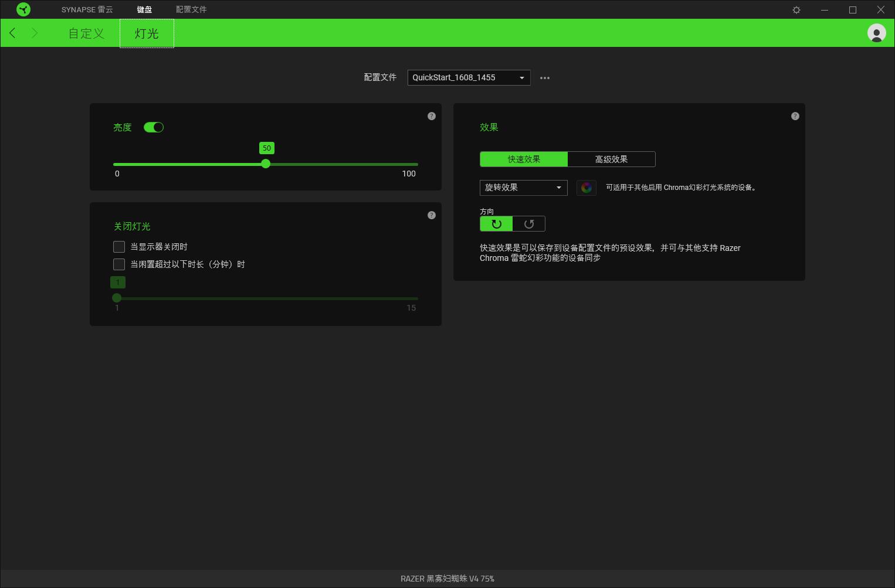This screenshot has width=895, height=588.
Task: Open 键盘 top tab
Action: point(144,9)
